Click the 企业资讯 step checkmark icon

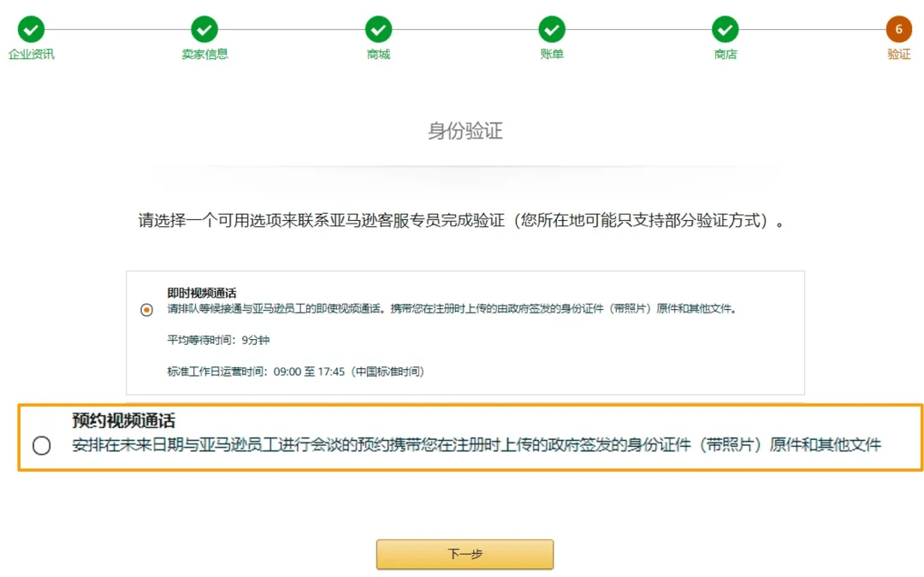tap(31, 29)
